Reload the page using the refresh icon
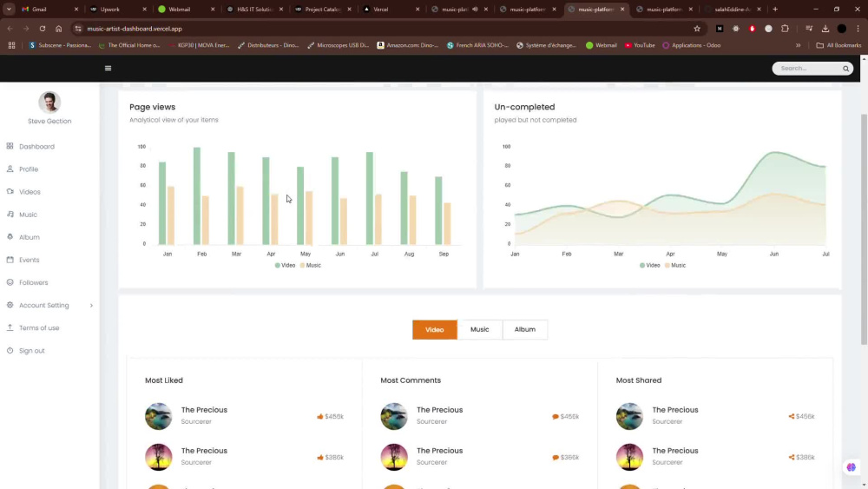 [x=42, y=29]
